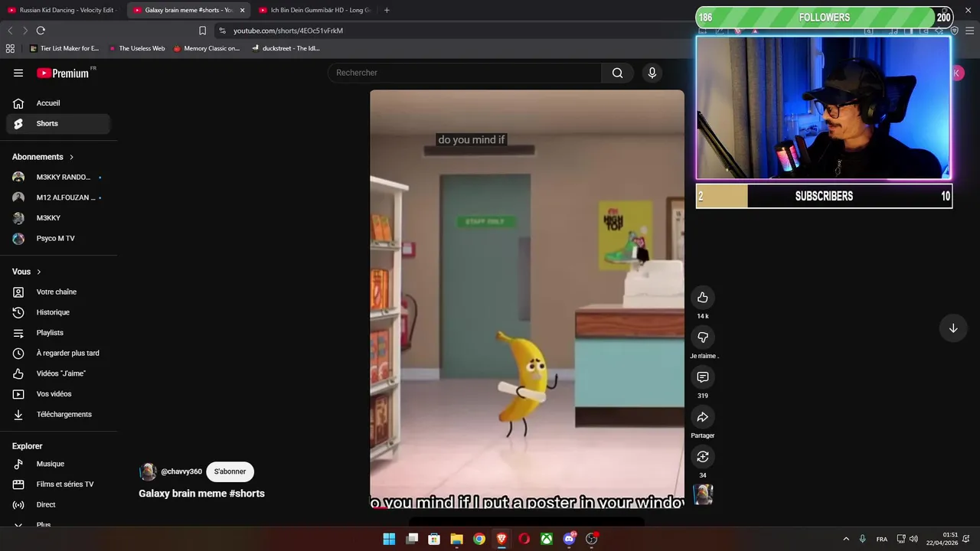The image size is (980, 551).
Task: Share the short via Partager arrow
Action: [x=703, y=417]
